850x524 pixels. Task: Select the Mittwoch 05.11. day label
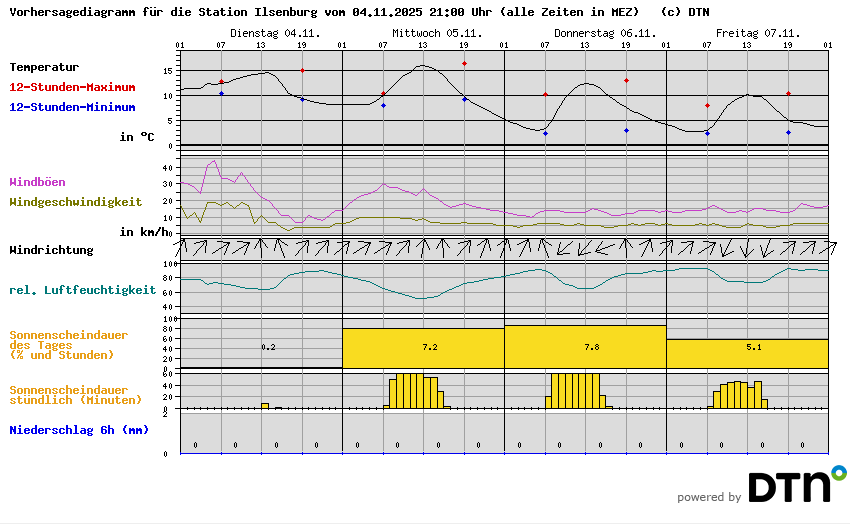pos(423,33)
